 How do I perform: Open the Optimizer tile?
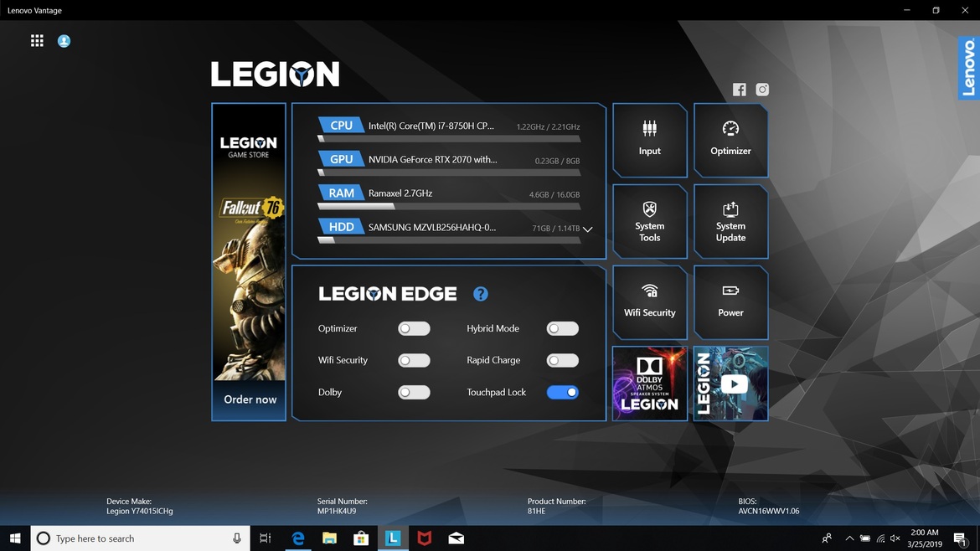[730, 140]
